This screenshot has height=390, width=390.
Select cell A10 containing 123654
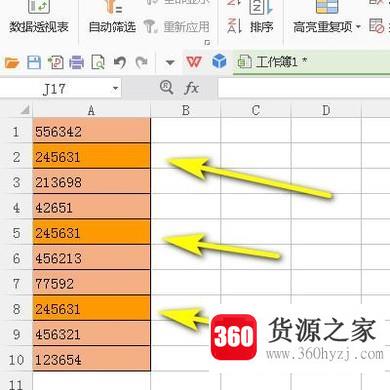(91, 359)
